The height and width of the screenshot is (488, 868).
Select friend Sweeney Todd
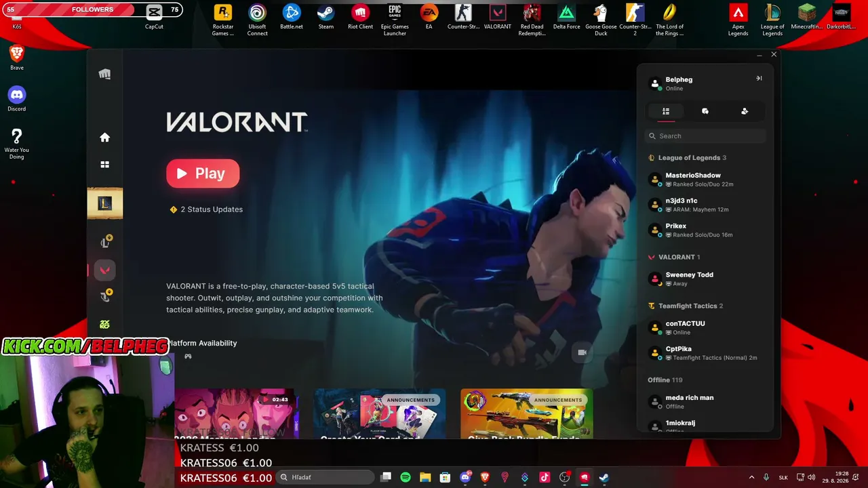(705, 279)
